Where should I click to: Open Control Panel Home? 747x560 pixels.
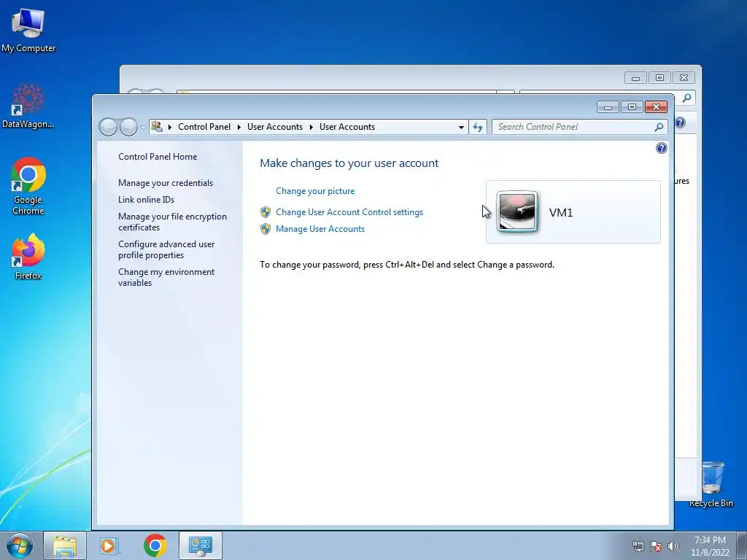[158, 157]
